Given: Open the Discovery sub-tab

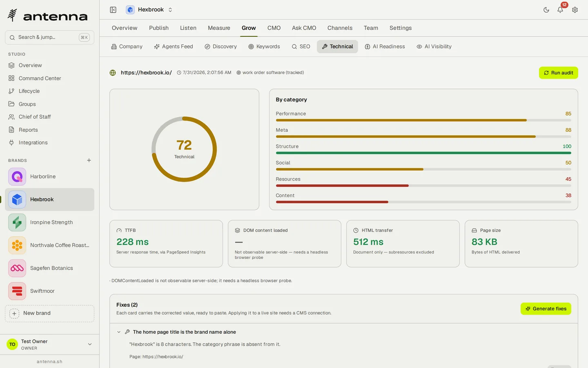Looking at the screenshot, I should pyautogui.click(x=221, y=47).
